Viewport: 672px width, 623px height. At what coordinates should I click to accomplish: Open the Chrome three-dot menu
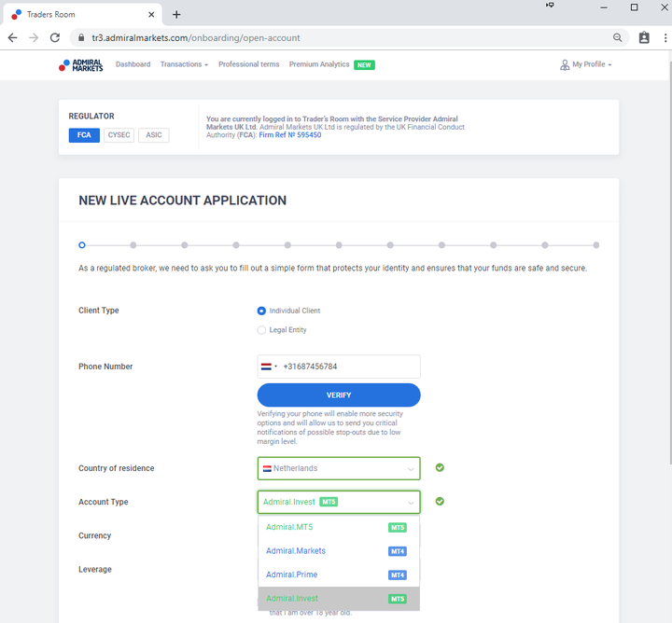click(x=665, y=37)
